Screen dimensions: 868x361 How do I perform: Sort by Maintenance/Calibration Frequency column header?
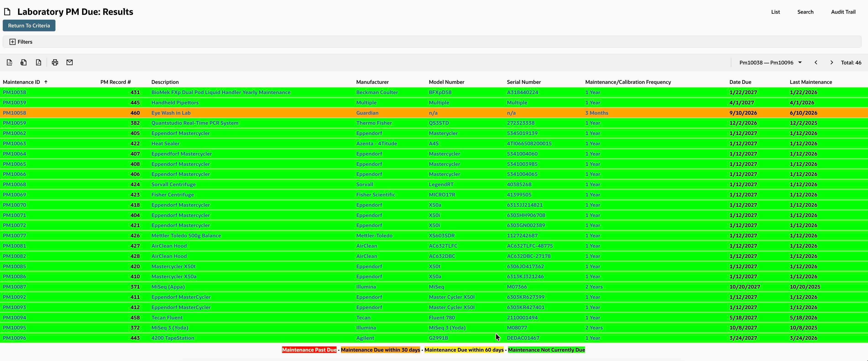tap(628, 82)
